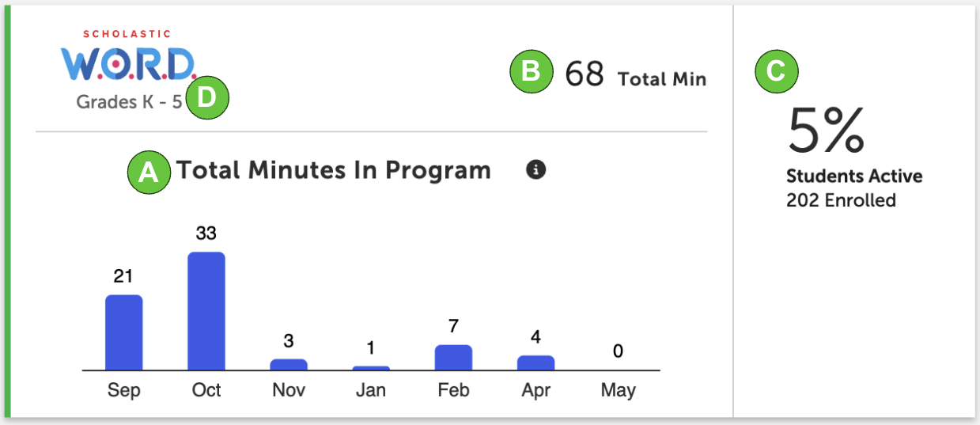Click the green B annotation marker
Viewport: 980px width, 425px height.
pos(531,72)
